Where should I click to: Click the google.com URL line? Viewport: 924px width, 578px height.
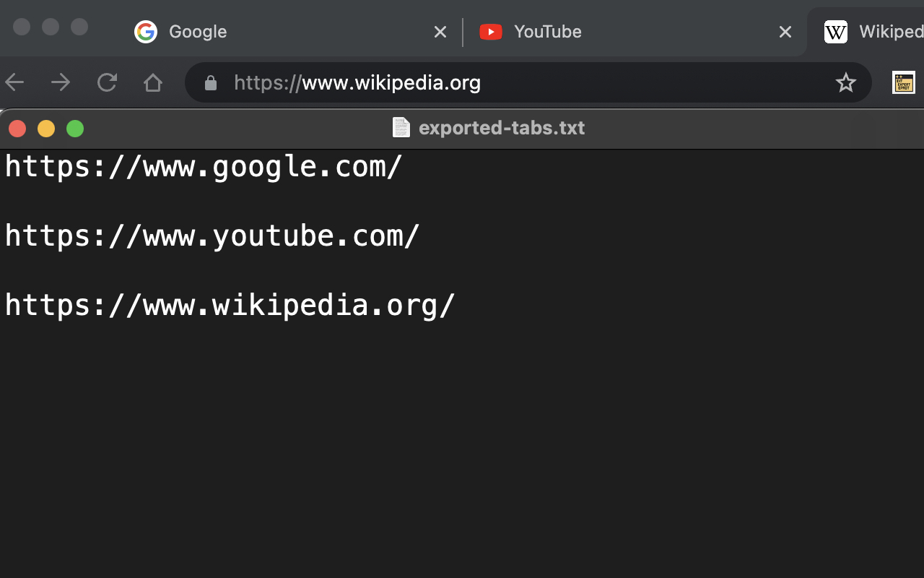click(x=202, y=166)
